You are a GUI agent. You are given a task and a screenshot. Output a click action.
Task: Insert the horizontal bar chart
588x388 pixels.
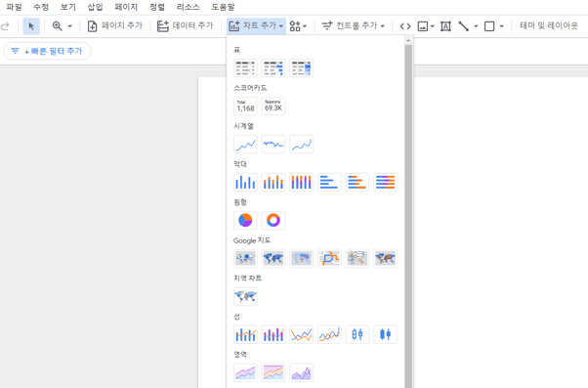(329, 183)
